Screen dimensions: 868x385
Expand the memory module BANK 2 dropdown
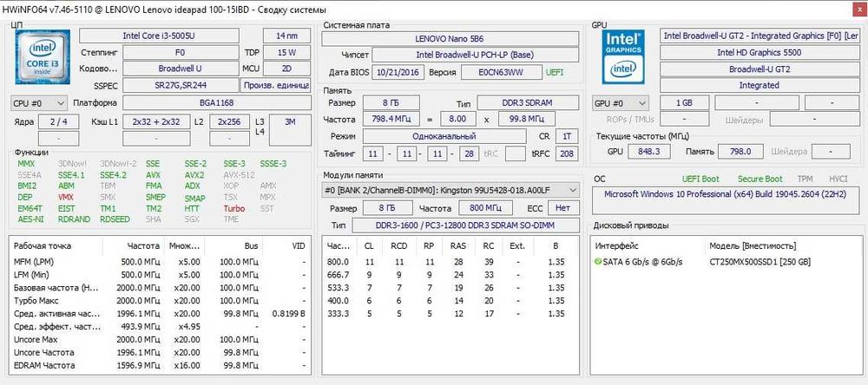[x=450, y=190]
